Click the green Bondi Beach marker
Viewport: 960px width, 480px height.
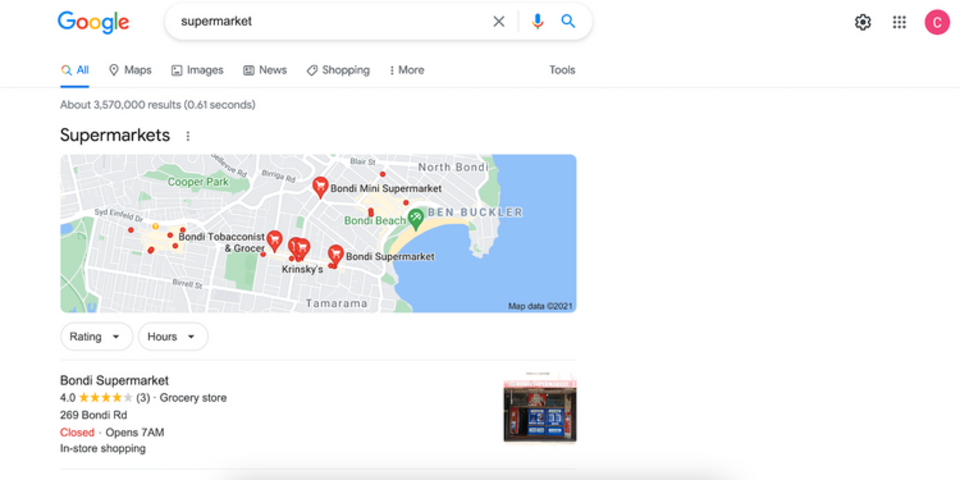point(416,219)
